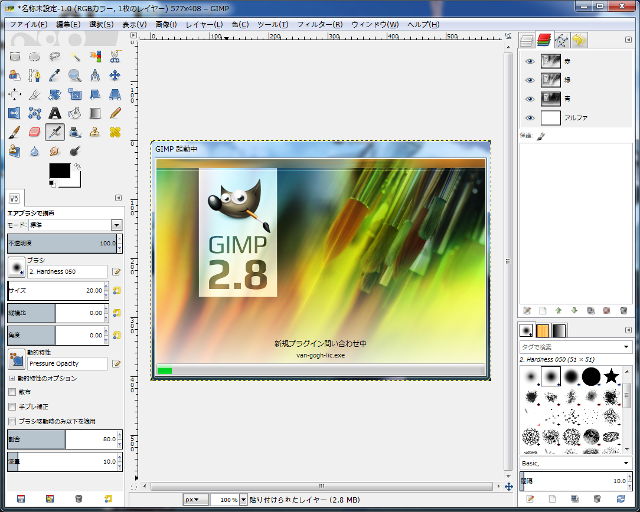Open the レイヤー menu
The height and width of the screenshot is (512, 640).
[204, 24]
